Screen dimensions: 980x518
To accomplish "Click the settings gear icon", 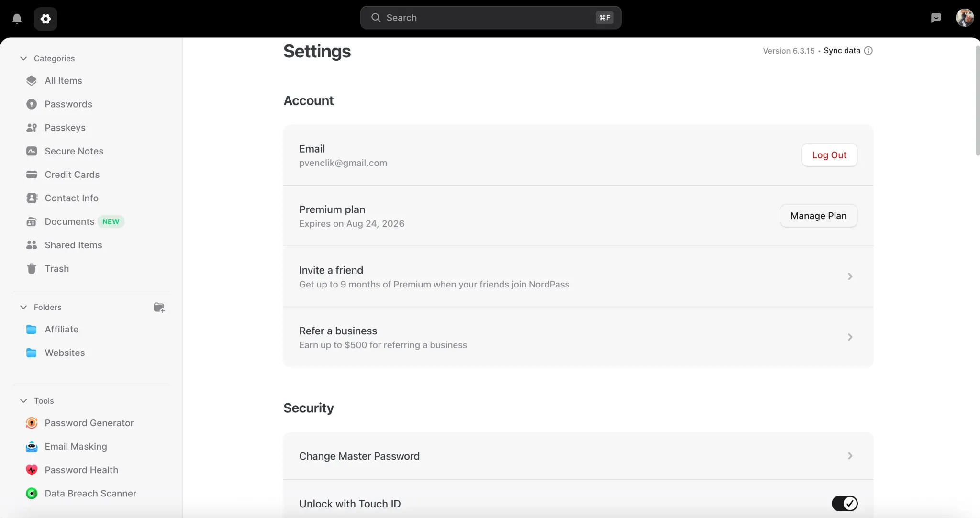I will click(x=45, y=19).
